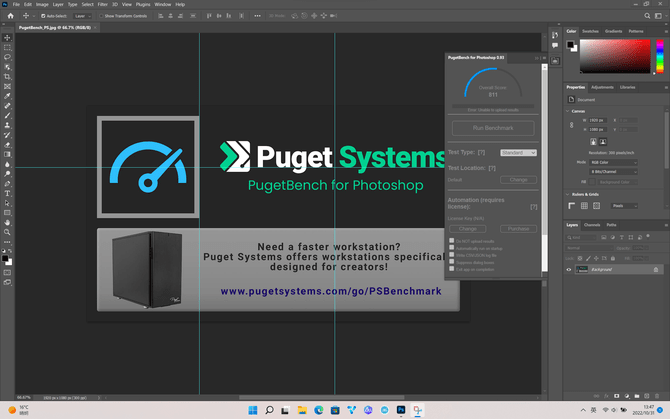670x419 pixels.
Task: Open the Filter menu
Action: click(x=103, y=4)
